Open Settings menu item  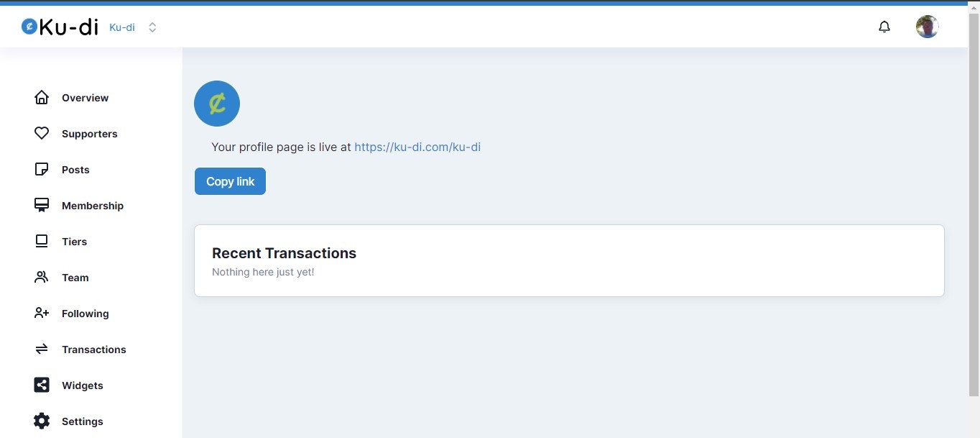point(83,421)
